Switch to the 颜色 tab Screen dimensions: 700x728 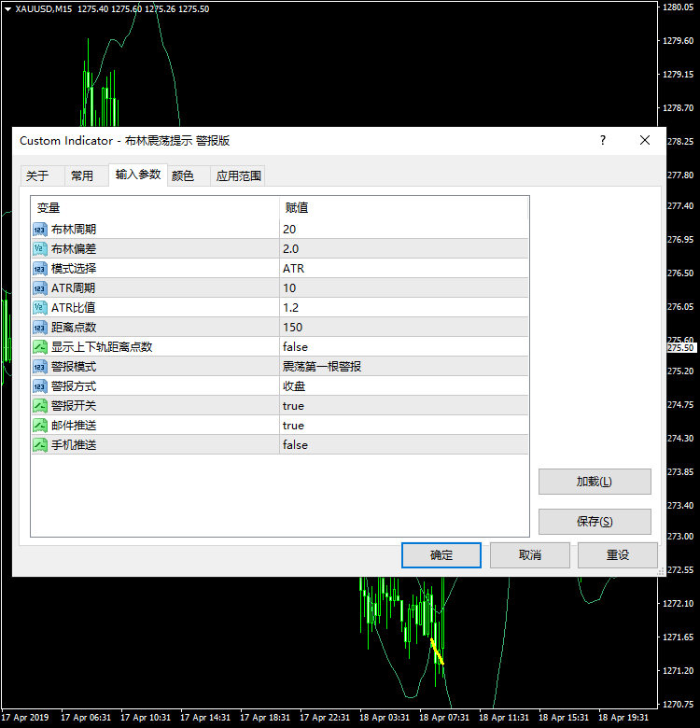tap(183, 175)
